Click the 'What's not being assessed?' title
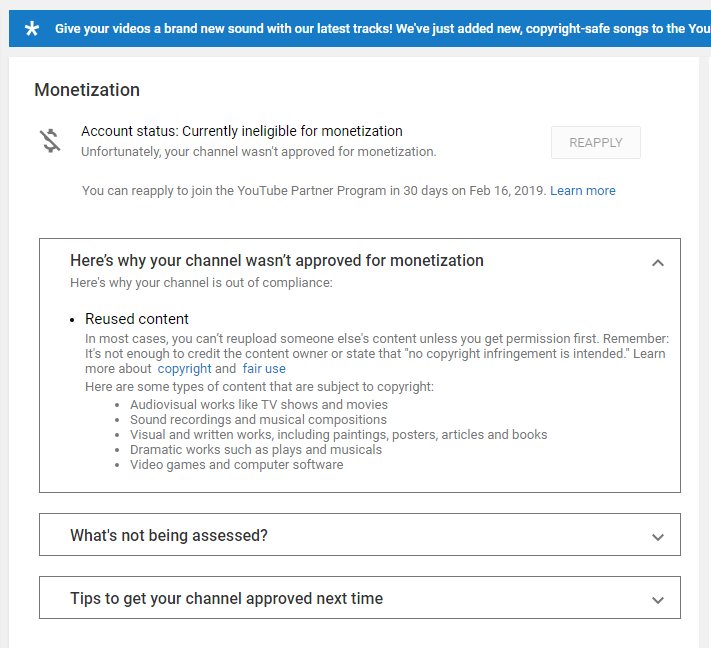 click(169, 535)
